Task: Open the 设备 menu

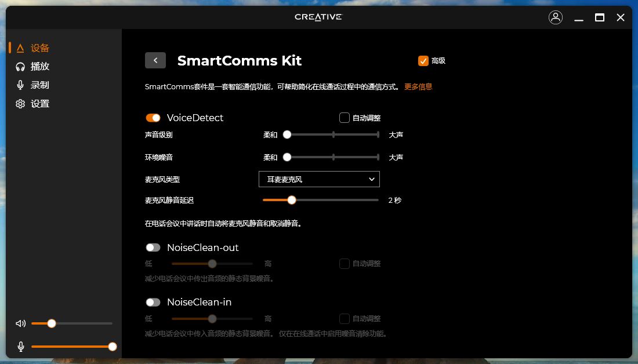Action: tap(40, 48)
